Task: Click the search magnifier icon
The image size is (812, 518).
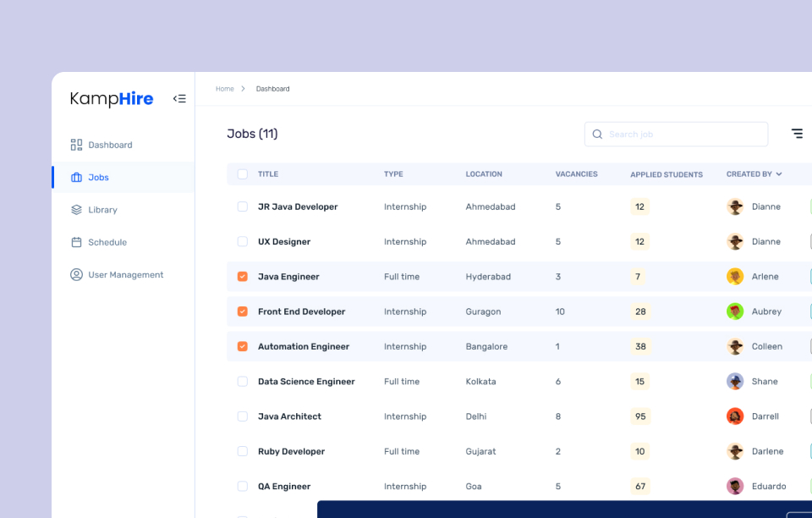Action: (597, 135)
